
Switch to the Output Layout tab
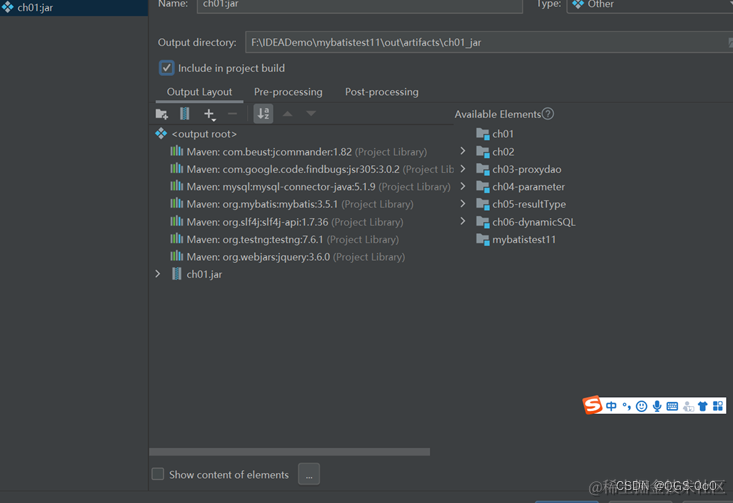pos(199,92)
